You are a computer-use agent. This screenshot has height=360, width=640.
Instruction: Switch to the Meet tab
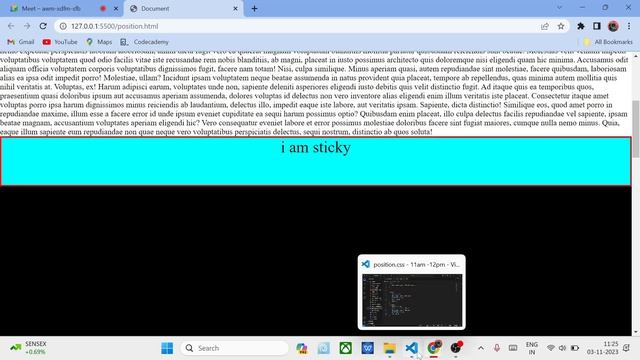[61, 8]
